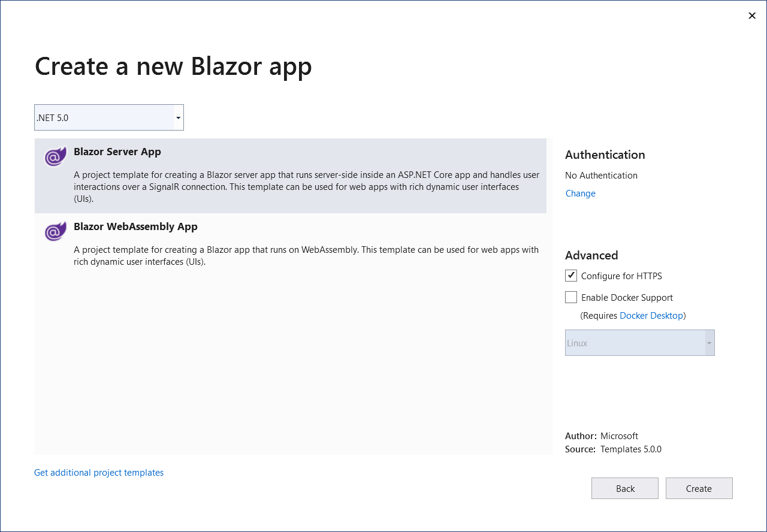The image size is (767, 532).
Task: Close the Create a new Blazor app dialog
Action: click(x=752, y=16)
